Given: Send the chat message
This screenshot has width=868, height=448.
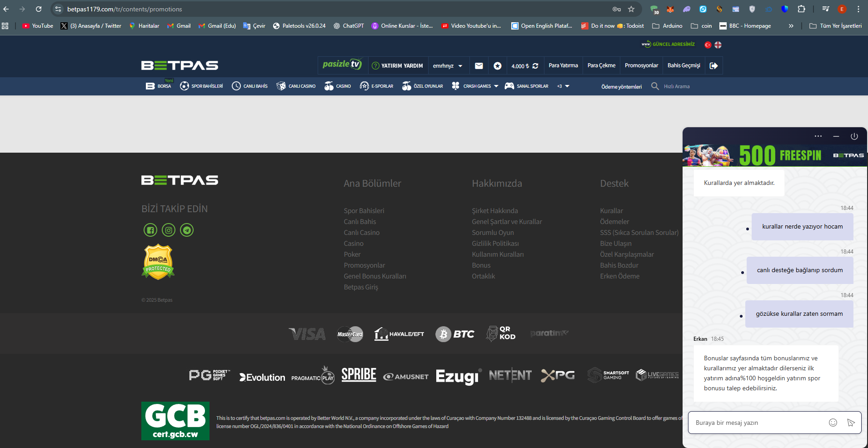Looking at the screenshot, I should [x=851, y=423].
